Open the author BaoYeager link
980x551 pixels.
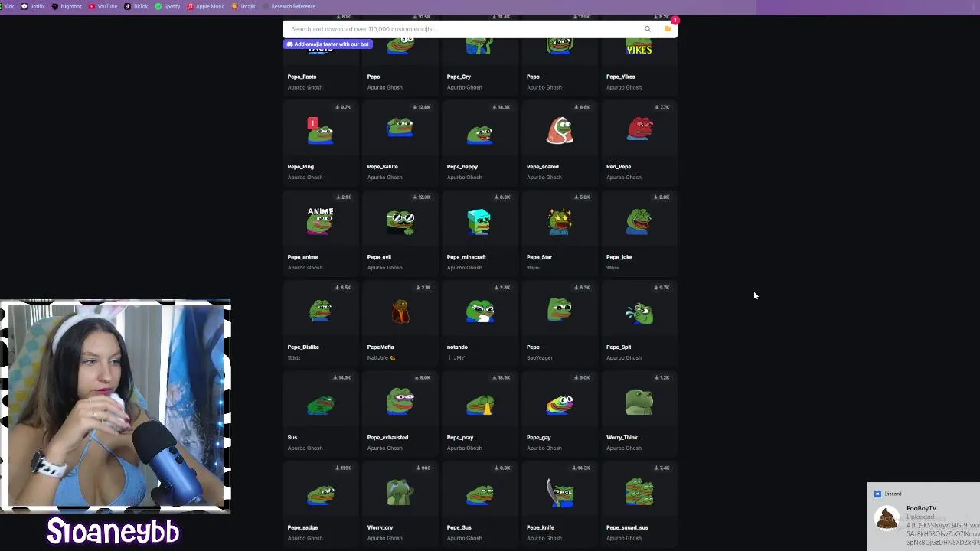540,357
